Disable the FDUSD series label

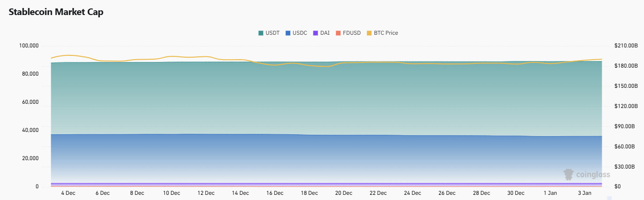[352, 33]
